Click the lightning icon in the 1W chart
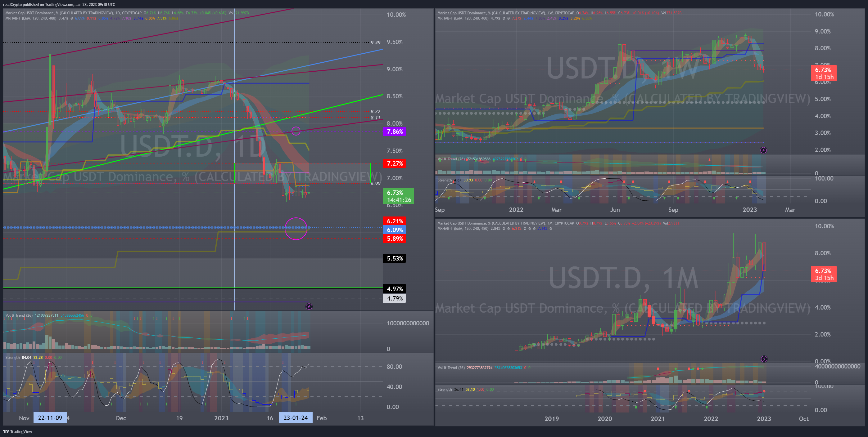The height and width of the screenshot is (437, 868). coord(764,150)
